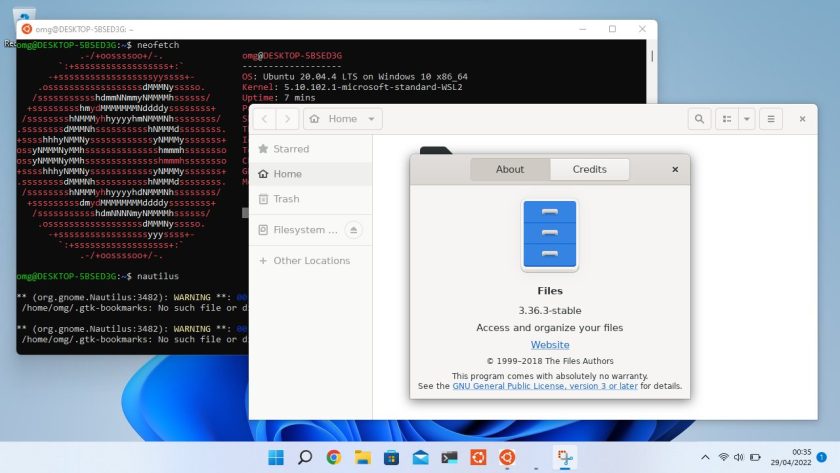Open Windows taskbar search
The height and width of the screenshot is (473, 840).
[305, 457]
